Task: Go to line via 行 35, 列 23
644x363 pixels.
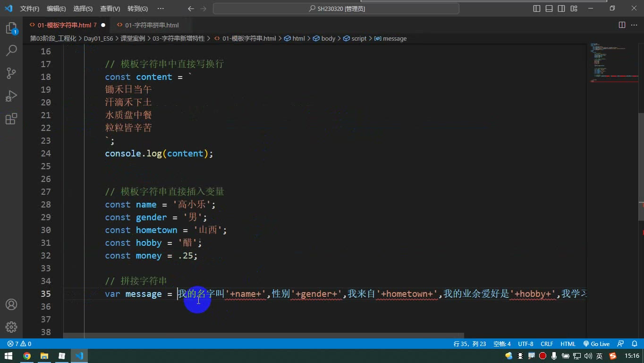Action: (x=470, y=344)
